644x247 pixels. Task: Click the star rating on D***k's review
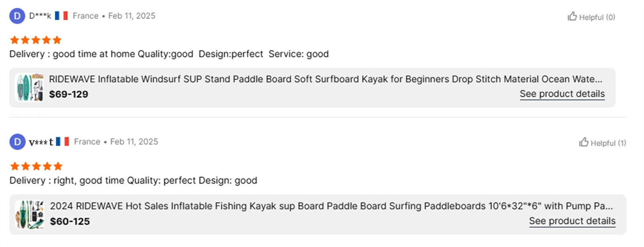(35, 40)
